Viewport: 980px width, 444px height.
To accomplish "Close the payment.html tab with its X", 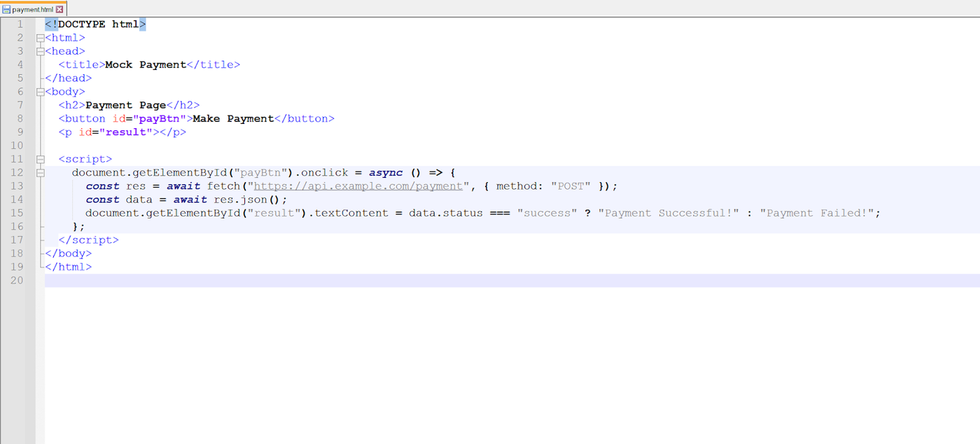I will [59, 9].
